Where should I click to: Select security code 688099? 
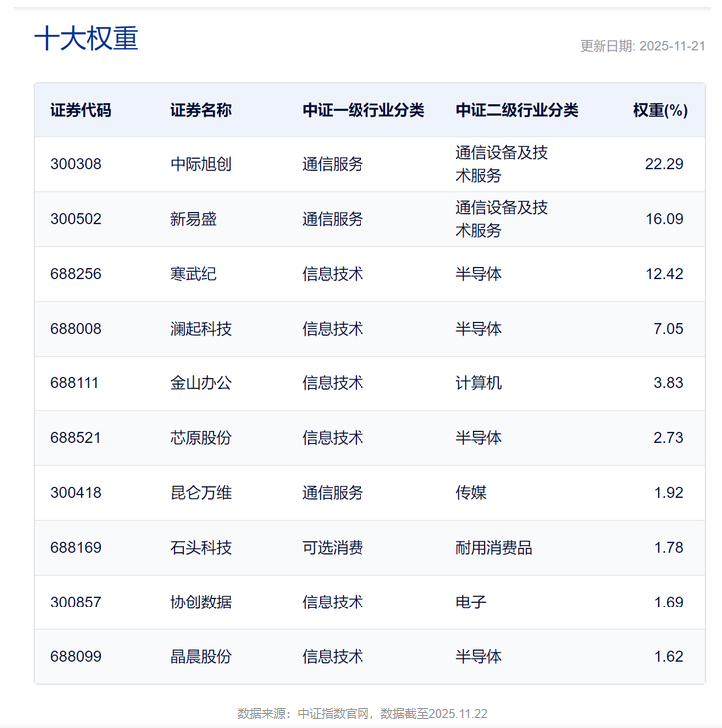coord(76,657)
